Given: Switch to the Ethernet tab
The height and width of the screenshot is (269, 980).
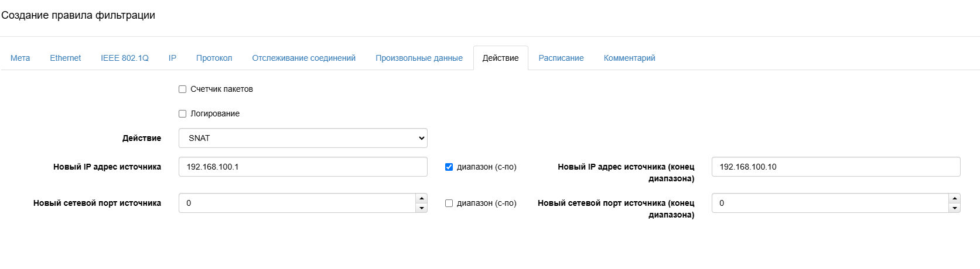Looking at the screenshot, I should click(x=65, y=58).
